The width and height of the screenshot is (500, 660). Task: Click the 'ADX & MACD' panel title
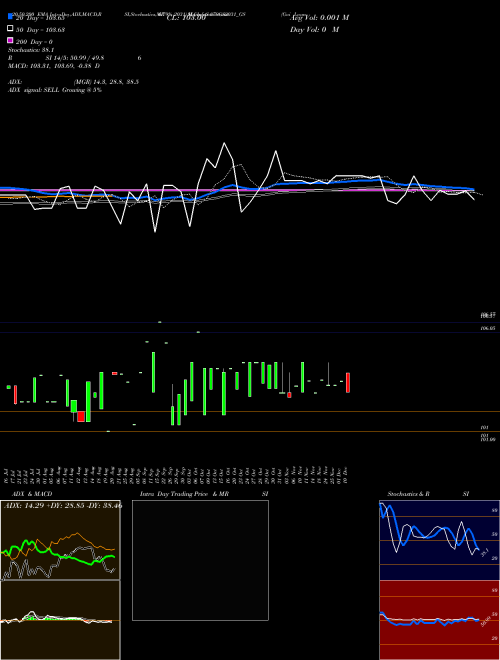pos(32,494)
